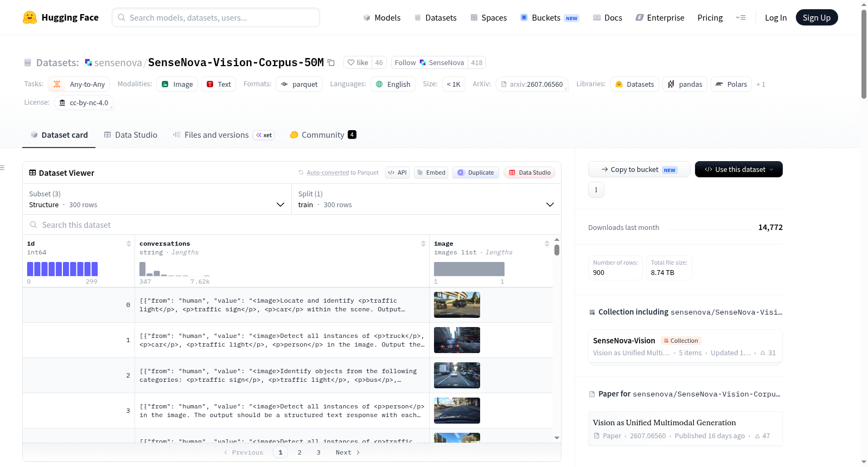Viewport: 868px width, 467px height.
Task: Go to page 3 of the dataset
Action: coord(318,452)
